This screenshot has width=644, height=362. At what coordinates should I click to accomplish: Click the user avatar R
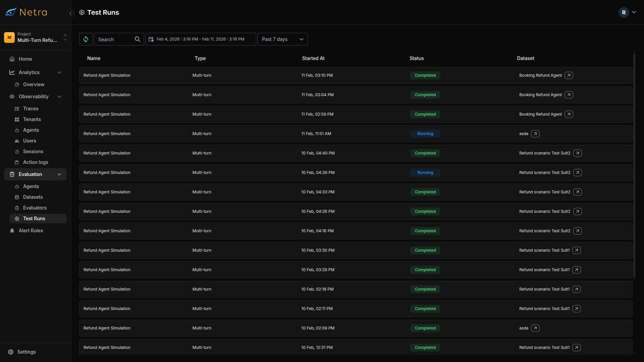point(624,12)
